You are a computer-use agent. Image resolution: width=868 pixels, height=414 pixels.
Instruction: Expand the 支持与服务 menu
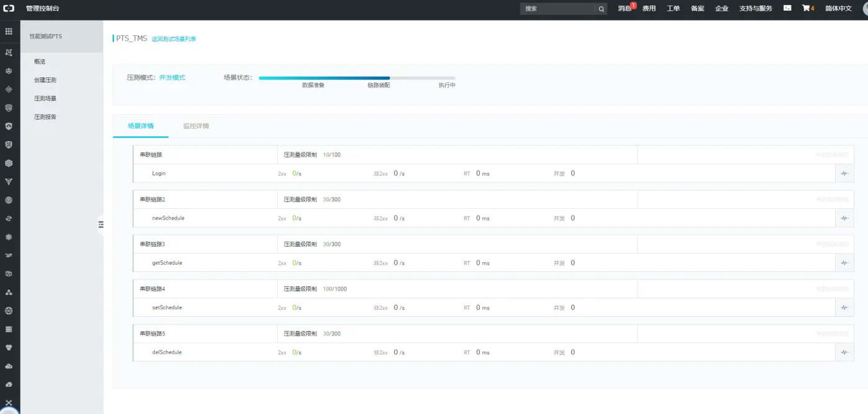point(755,9)
